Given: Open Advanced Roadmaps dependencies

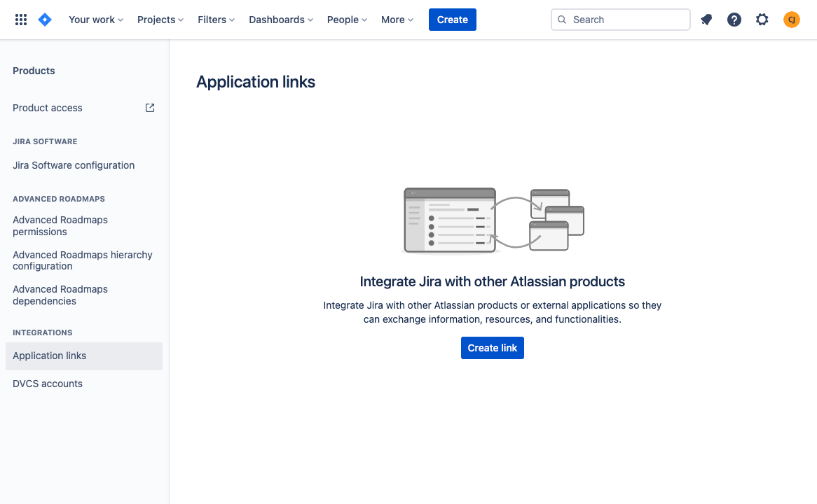Looking at the screenshot, I should tap(84, 295).
